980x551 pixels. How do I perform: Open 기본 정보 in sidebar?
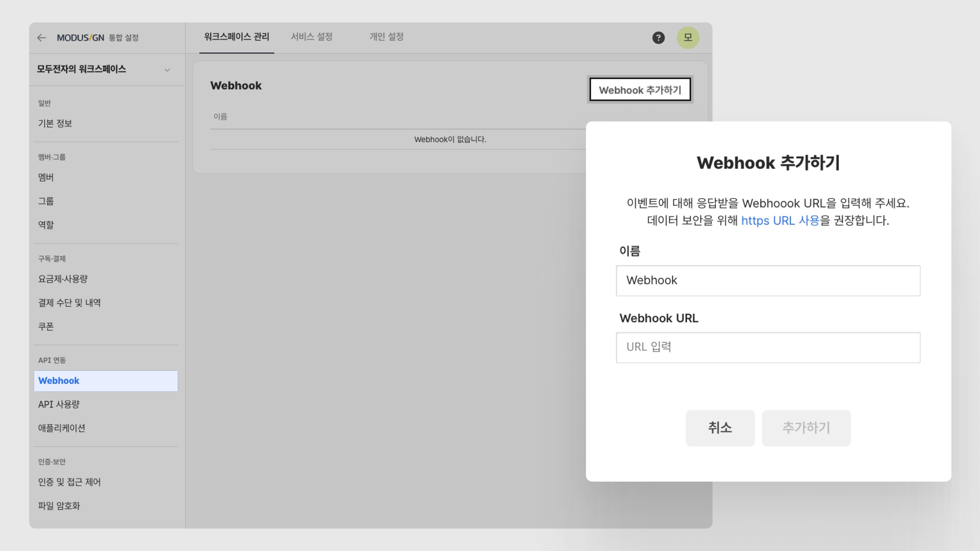[55, 123]
